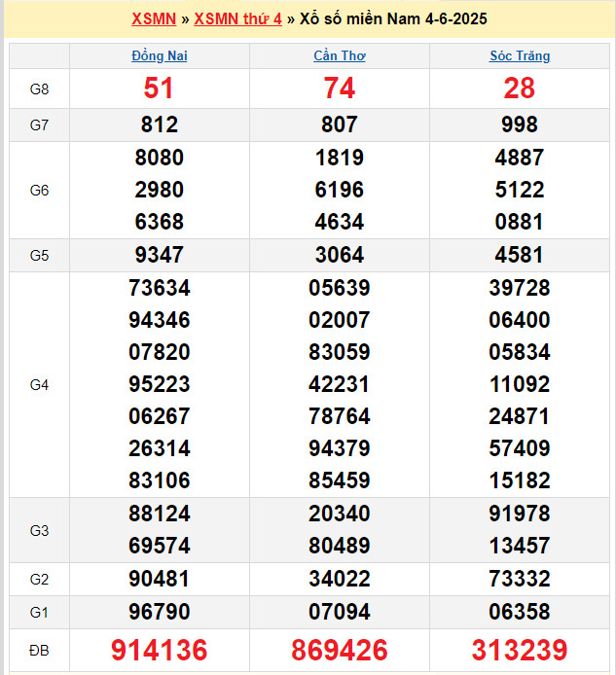Click the G7 number 998
Viewport: 616px width, 675px height.
tap(520, 124)
